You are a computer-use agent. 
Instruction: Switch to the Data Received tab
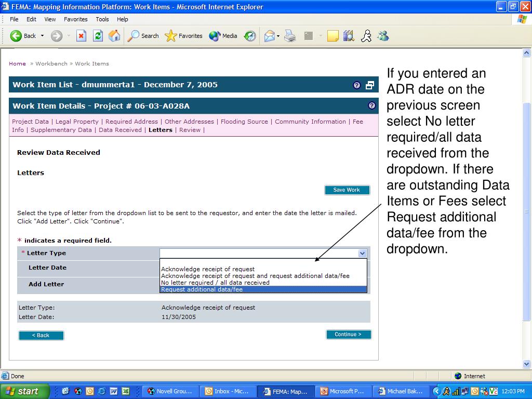point(120,130)
